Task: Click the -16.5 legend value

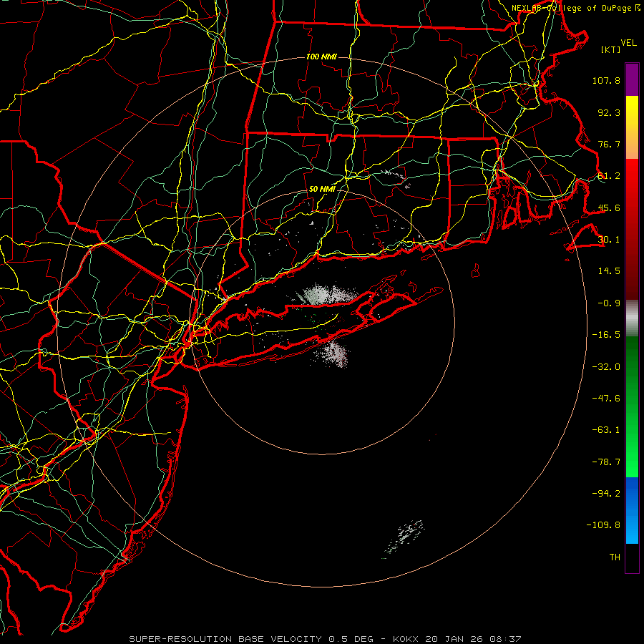Action: 606,335
